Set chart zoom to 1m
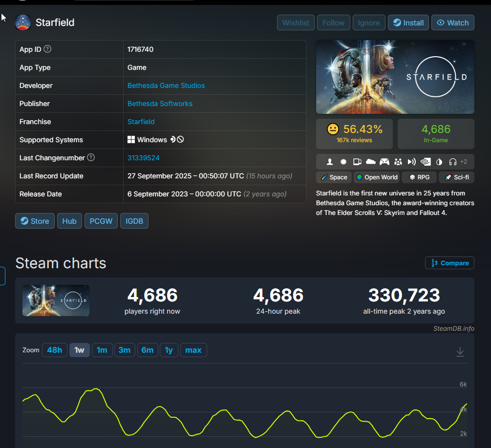 click(102, 350)
